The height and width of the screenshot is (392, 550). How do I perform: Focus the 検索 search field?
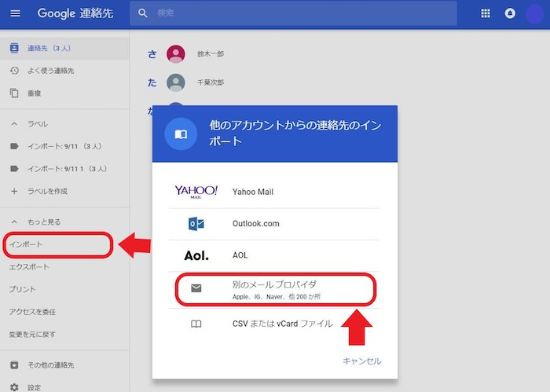293,13
